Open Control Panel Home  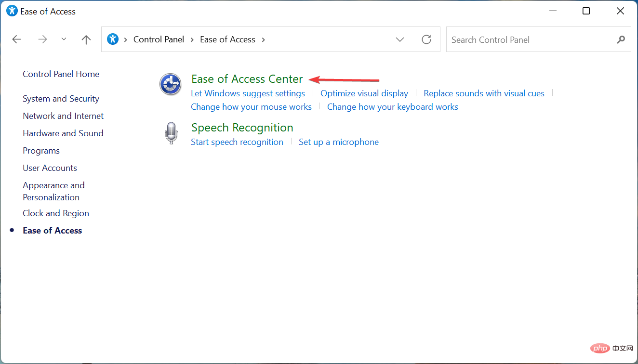coord(61,74)
